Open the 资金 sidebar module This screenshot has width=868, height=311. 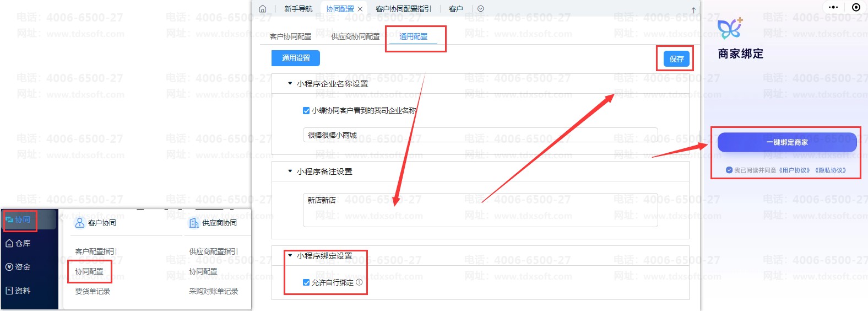(x=19, y=267)
